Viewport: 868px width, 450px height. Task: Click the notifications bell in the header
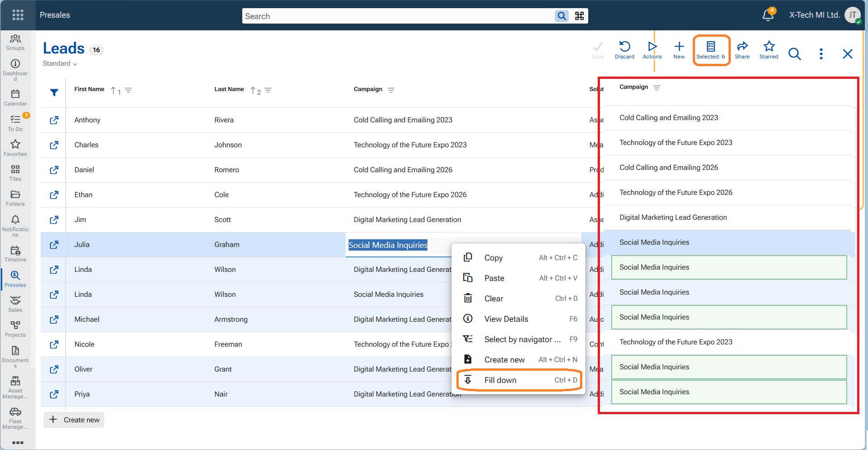pos(768,15)
